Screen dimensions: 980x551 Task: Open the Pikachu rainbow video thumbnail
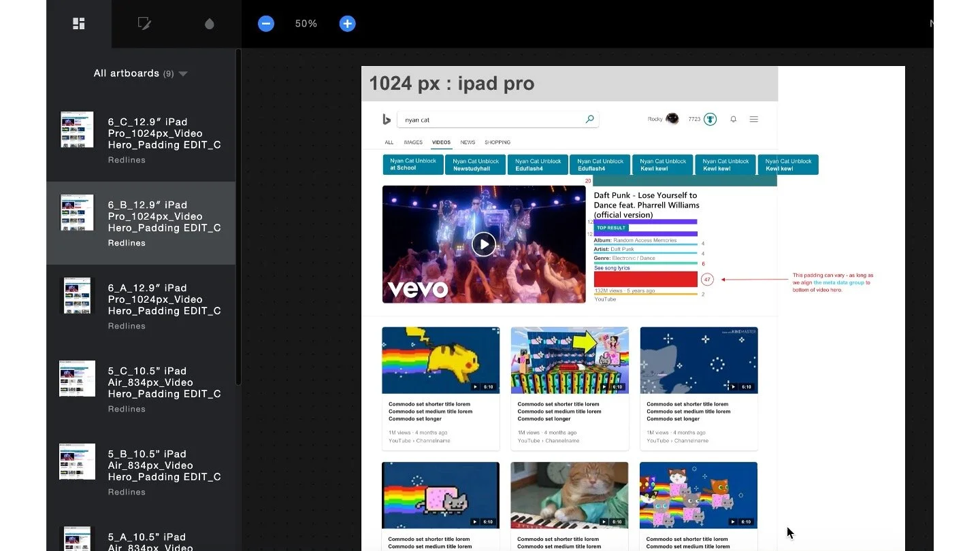coord(441,360)
